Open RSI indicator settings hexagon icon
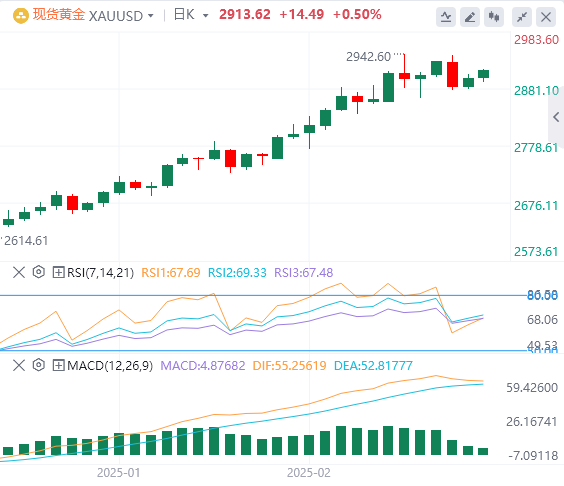 click(38, 272)
